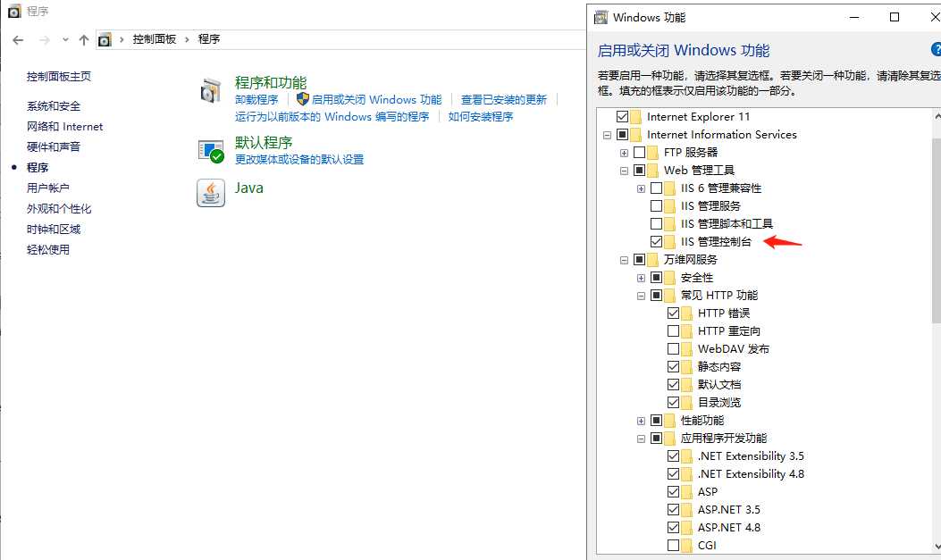Click 启用或关闭 Windows 功能 link
The height and width of the screenshot is (560, 941).
377,99
